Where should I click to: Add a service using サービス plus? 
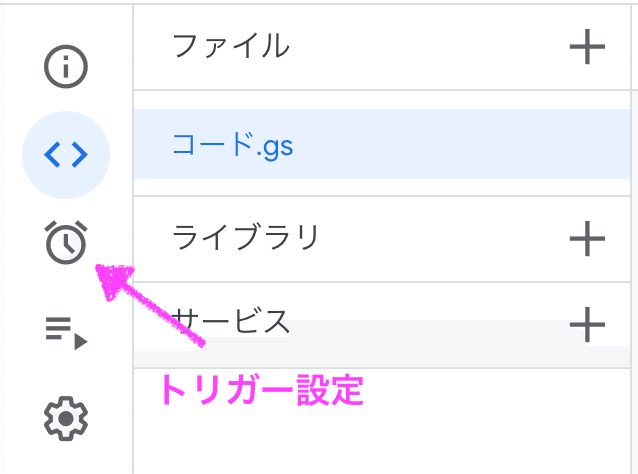tap(587, 325)
